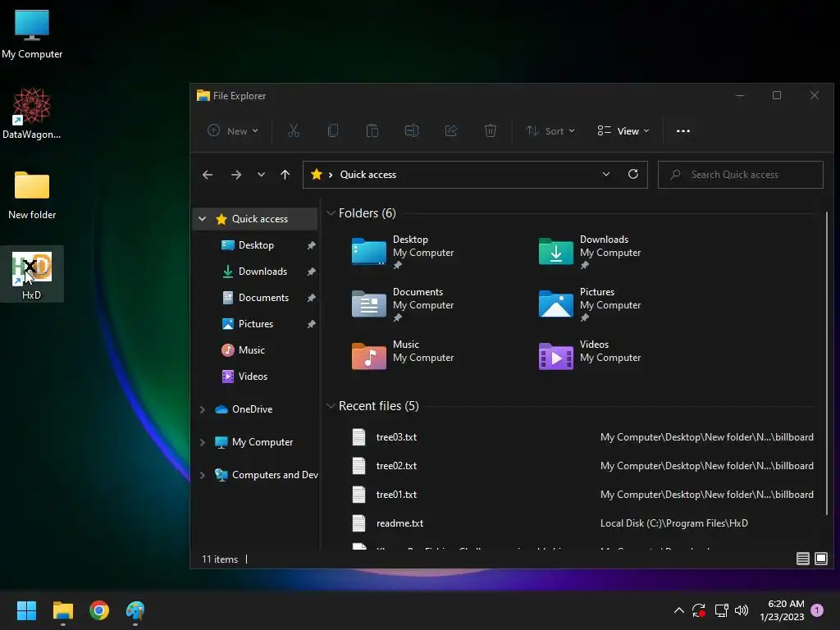Click the Copy icon in toolbar
The width and height of the screenshot is (840, 630).
click(x=333, y=130)
